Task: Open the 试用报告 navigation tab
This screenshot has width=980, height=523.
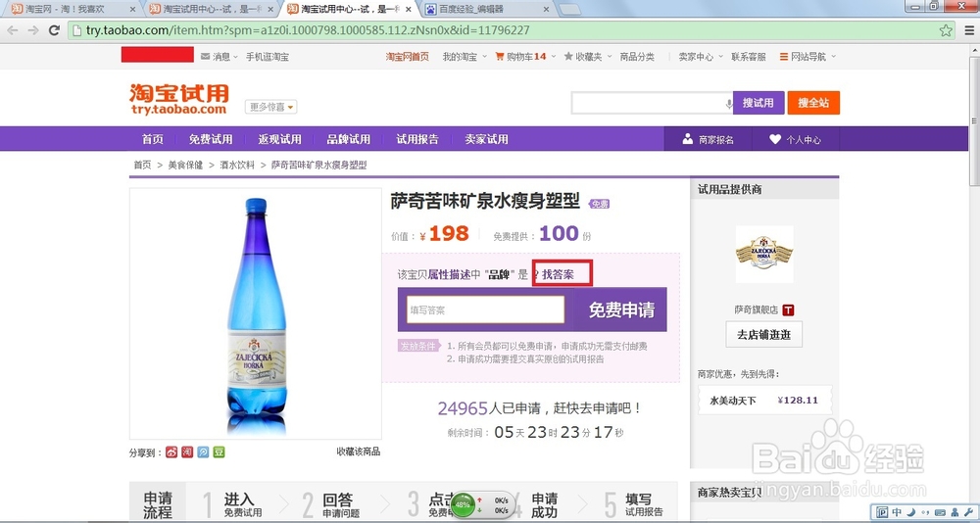Action: point(416,139)
